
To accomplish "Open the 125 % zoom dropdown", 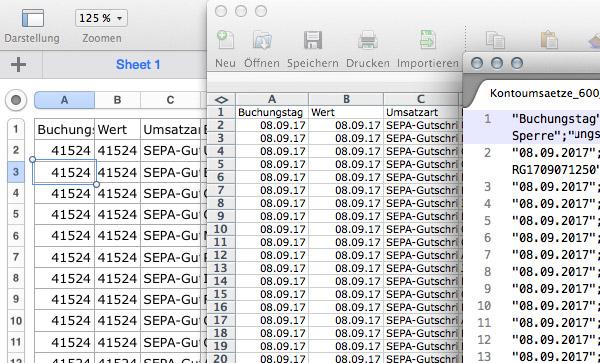I will (x=101, y=18).
